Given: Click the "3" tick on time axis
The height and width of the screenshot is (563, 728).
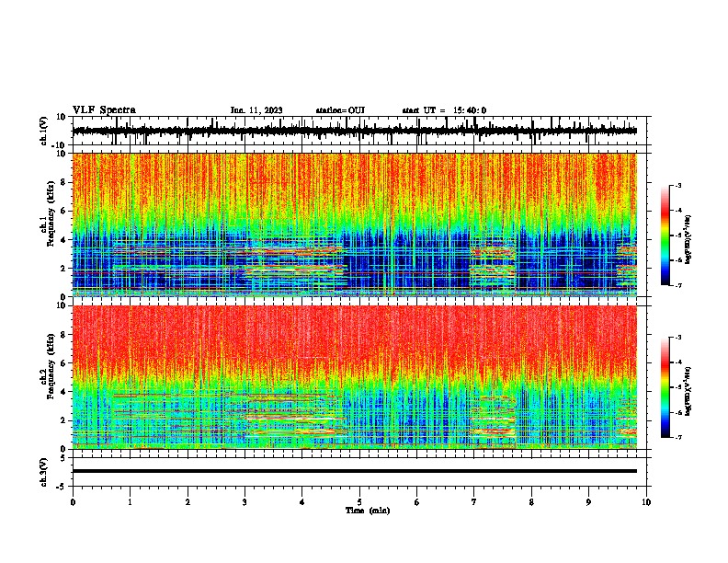Looking at the screenshot, I should pos(245,502).
